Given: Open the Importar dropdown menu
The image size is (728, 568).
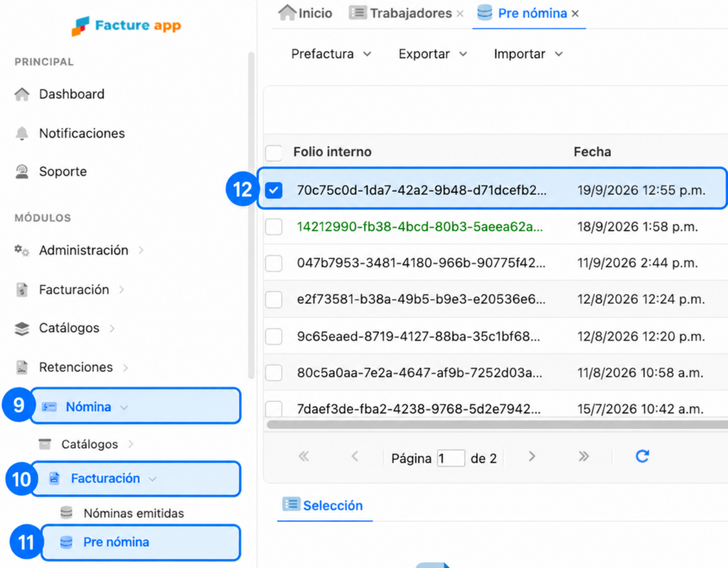Looking at the screenshot, I should pos(528,54).
